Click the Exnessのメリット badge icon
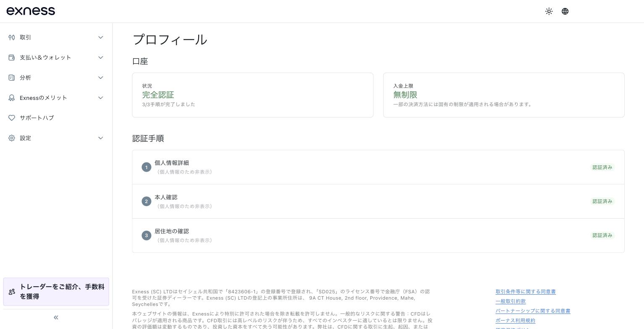Viewport: 644px width, 329px height. click(12, 98)
